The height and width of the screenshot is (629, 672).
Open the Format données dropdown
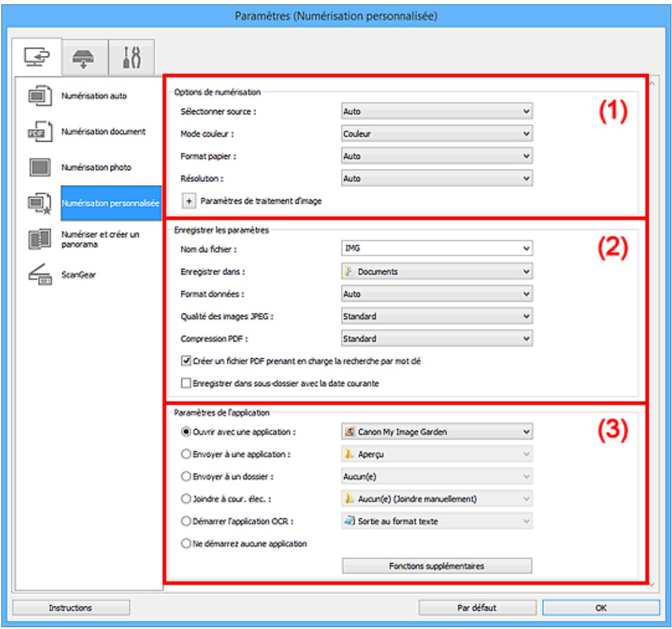pyautogui.click(x=436, y=293)
